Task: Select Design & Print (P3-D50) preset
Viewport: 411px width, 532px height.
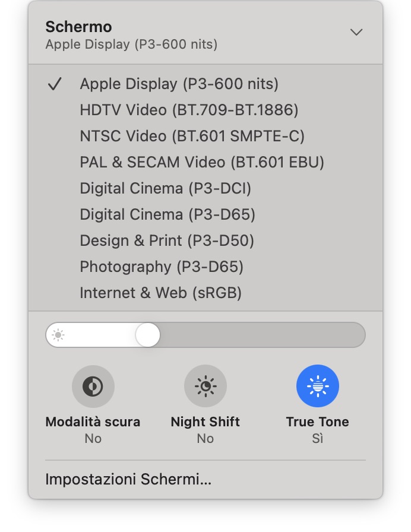Action: point(167,240)
